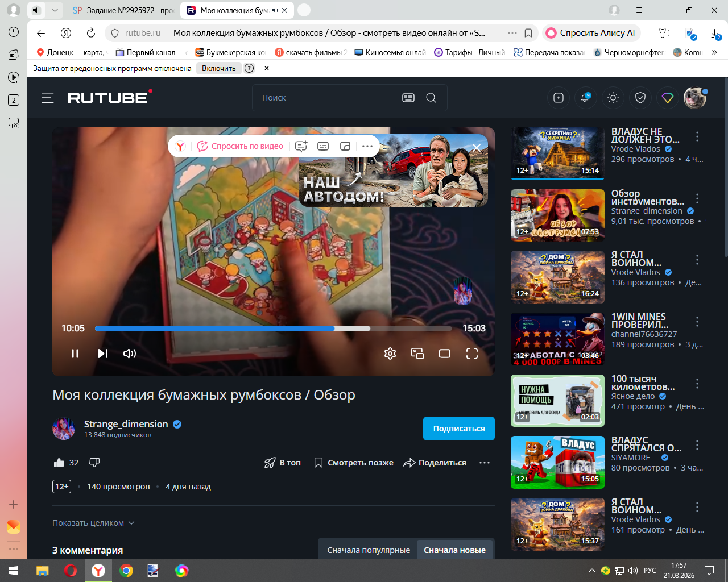Open File Explorer from the taskbar
This screenshot has height=582, width=728.
click(x=43, y=571)
